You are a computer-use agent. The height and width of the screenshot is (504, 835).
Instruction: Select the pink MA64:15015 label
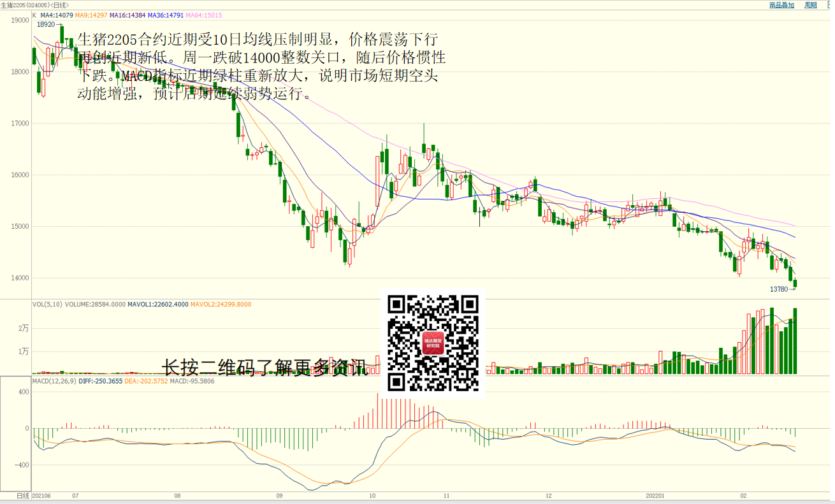[204, 15]
